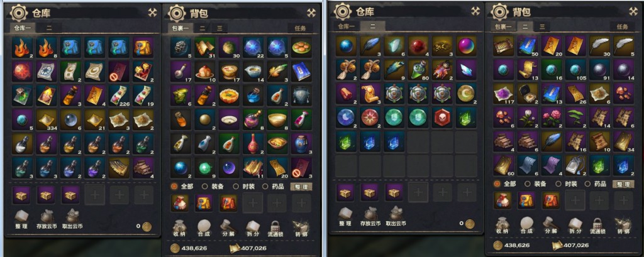This screenshot has height=257, width=644.
Task: Select 装备 filter in left backpack window
Action: click(214, 187)
